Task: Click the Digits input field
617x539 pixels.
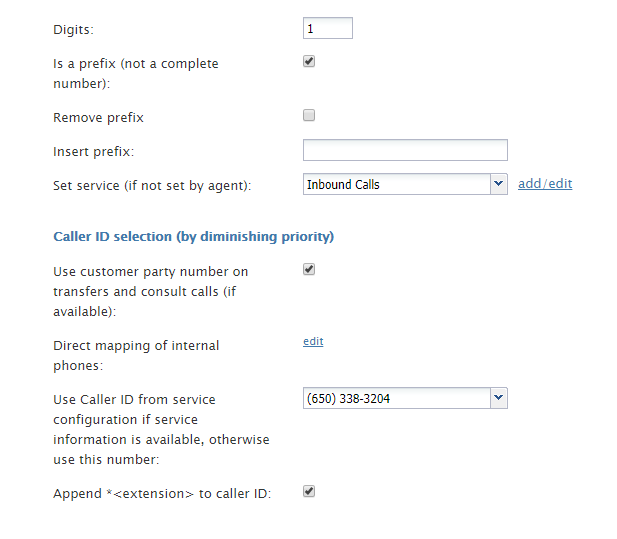Action: pos(327,28)
